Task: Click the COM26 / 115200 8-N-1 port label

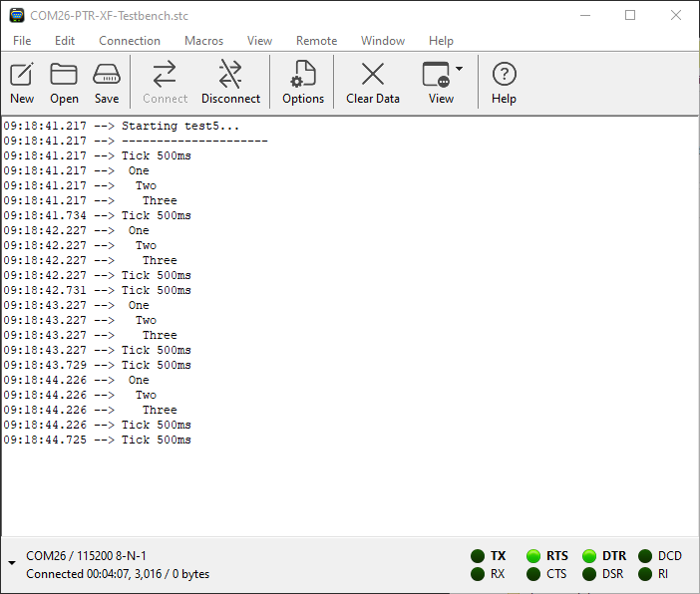Action: tap(87, 555)
